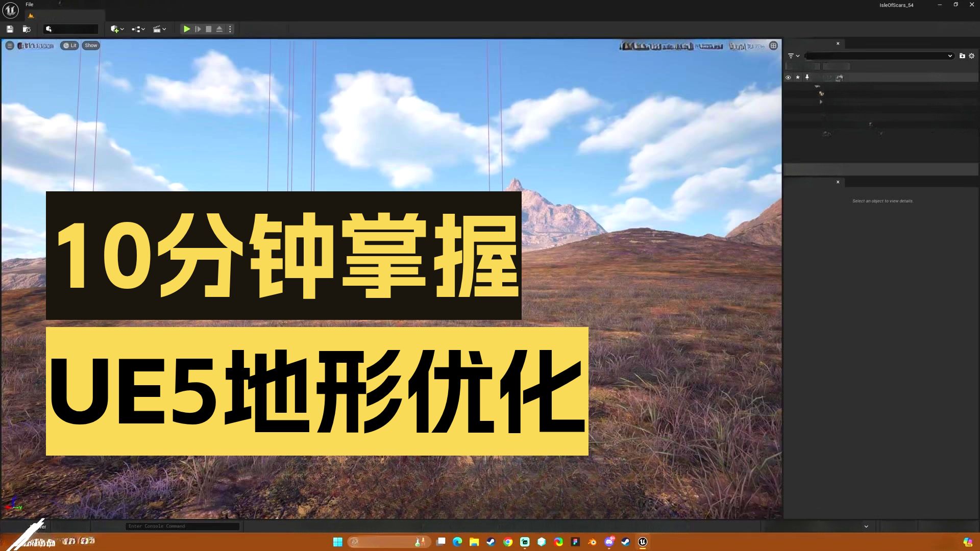Open the viewport hamburger options menu
980x551 pixels.
click(9, 45)
